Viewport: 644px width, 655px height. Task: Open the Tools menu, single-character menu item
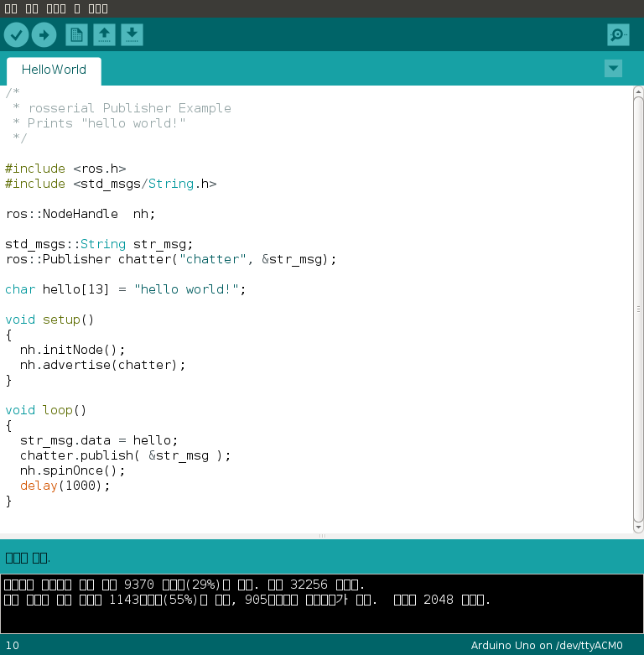[77, 8]
